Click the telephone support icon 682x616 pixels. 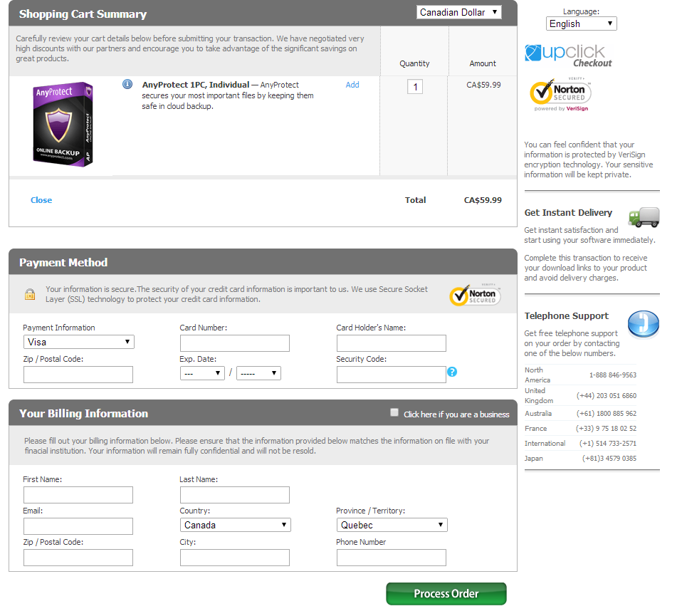pyautogui.click(x=643, y=324)
